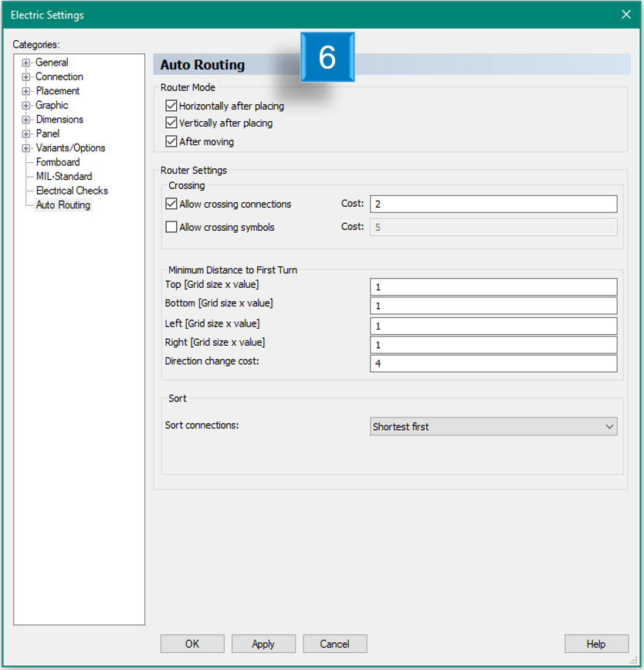This screenshot has height=670, width=644.
Task: Click the crossing connections Cost field
Action: click(x=493, y=204)
